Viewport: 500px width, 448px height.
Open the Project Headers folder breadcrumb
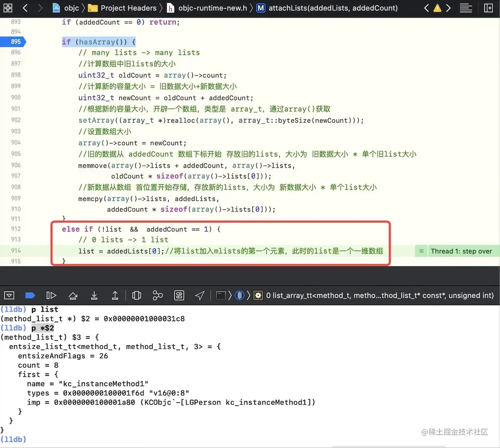point(122,8)
